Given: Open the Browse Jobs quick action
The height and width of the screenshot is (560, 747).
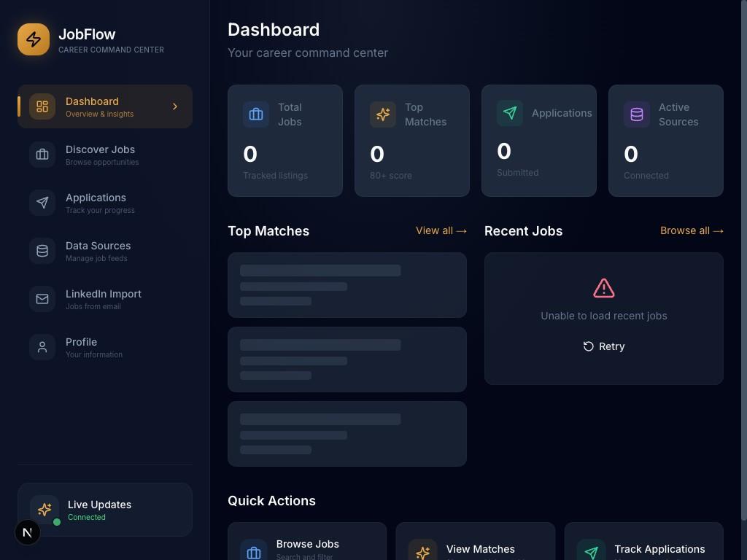Looking at the screenshot, I should point(307,542).
